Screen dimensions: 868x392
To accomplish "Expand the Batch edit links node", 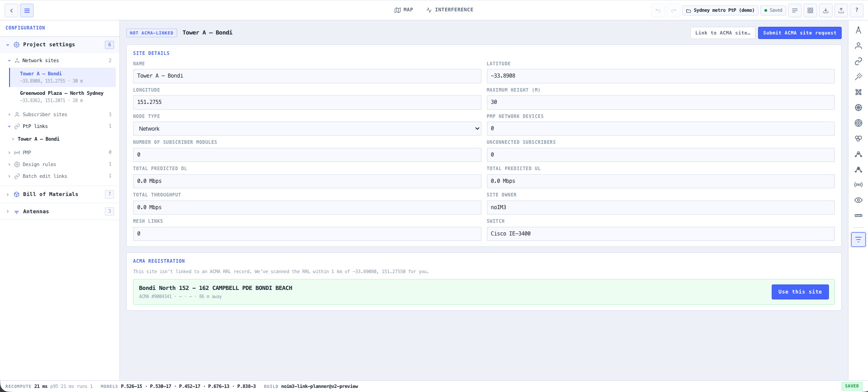I will point(9,176).
